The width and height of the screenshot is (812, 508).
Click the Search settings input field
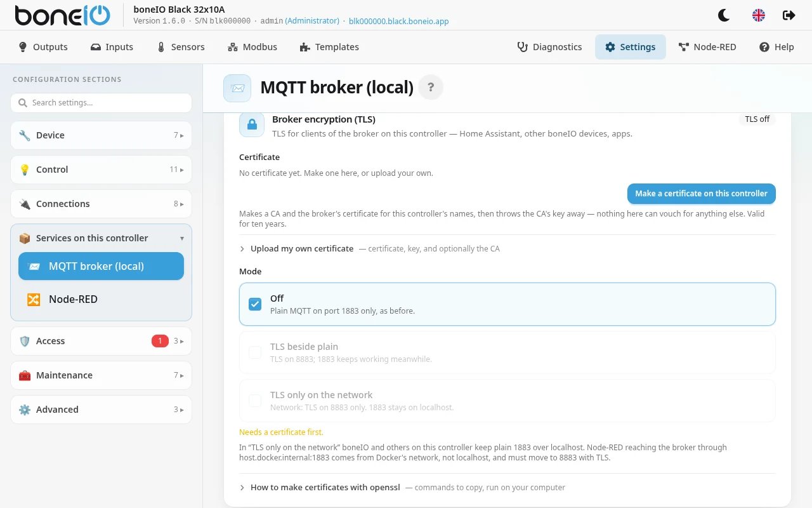click(x=101, y=103)
